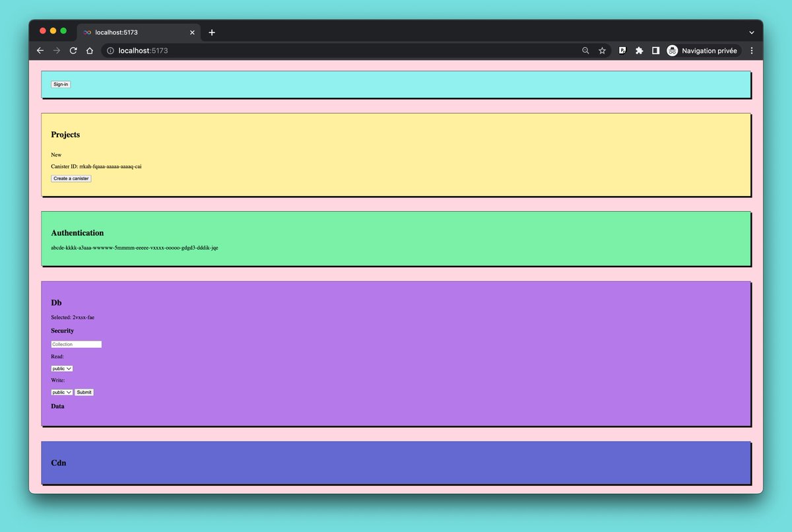
Task: Click the Submit button
Action: (84, 392)
